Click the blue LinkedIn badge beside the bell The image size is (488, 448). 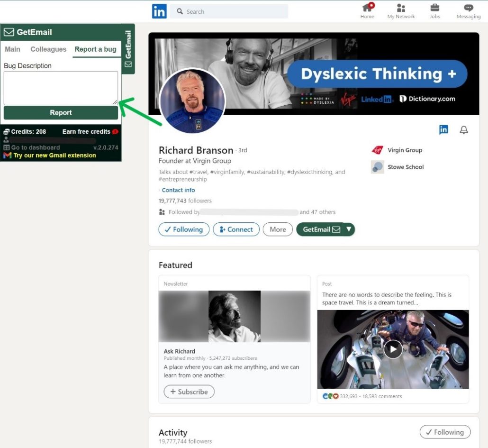pos(443,130)
